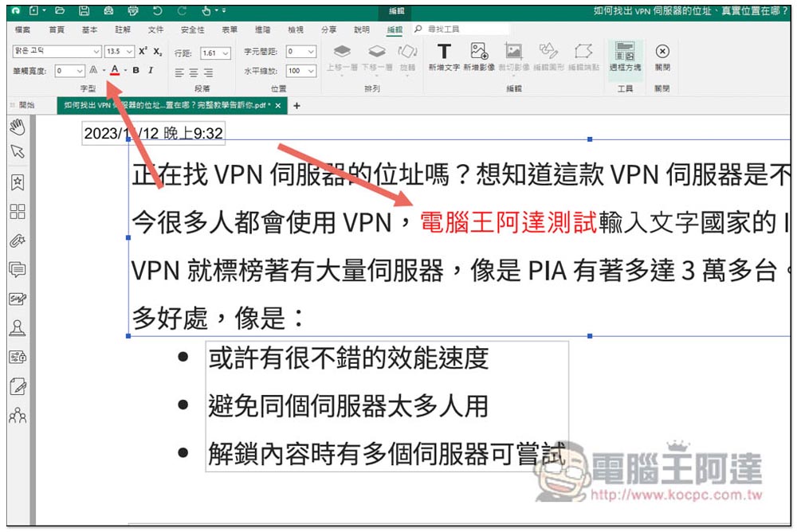Toggle superscript X² formatting
The image size is (797, 532).
pyautogui.click(x=143, y=51)
